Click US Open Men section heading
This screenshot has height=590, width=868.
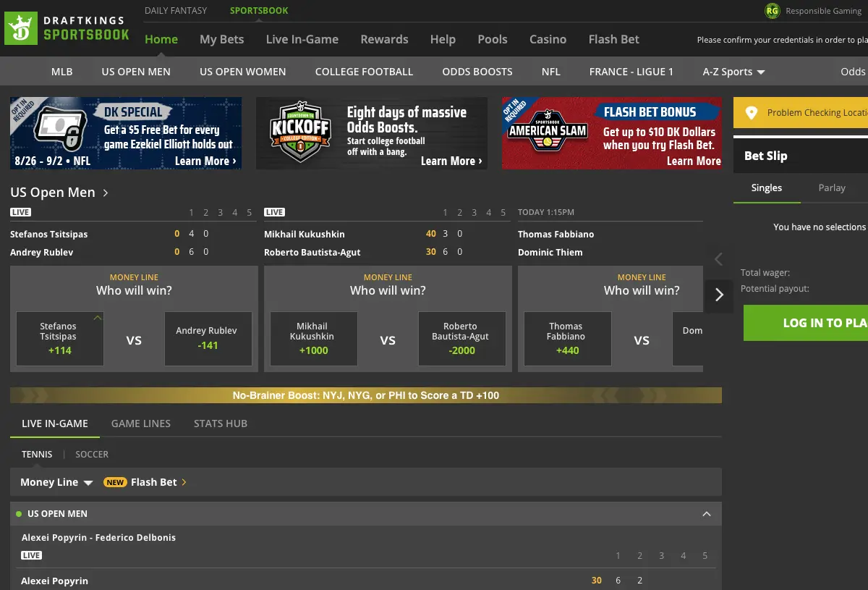pos(53,193)
